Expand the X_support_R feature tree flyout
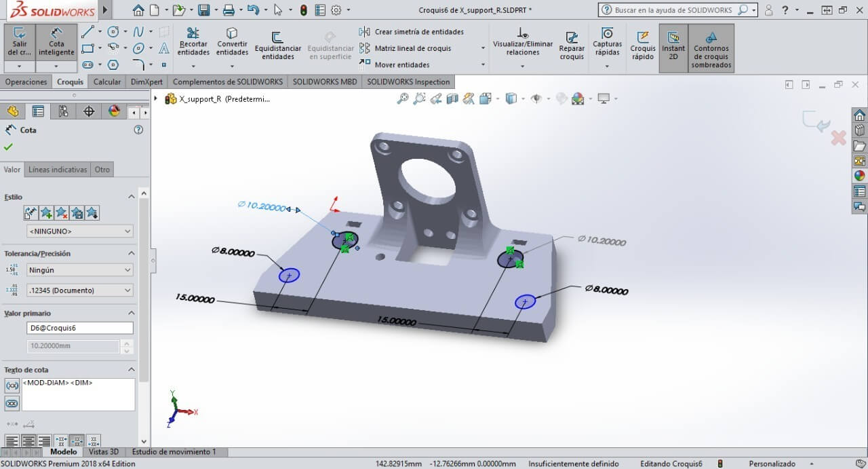 pos(157,98)
